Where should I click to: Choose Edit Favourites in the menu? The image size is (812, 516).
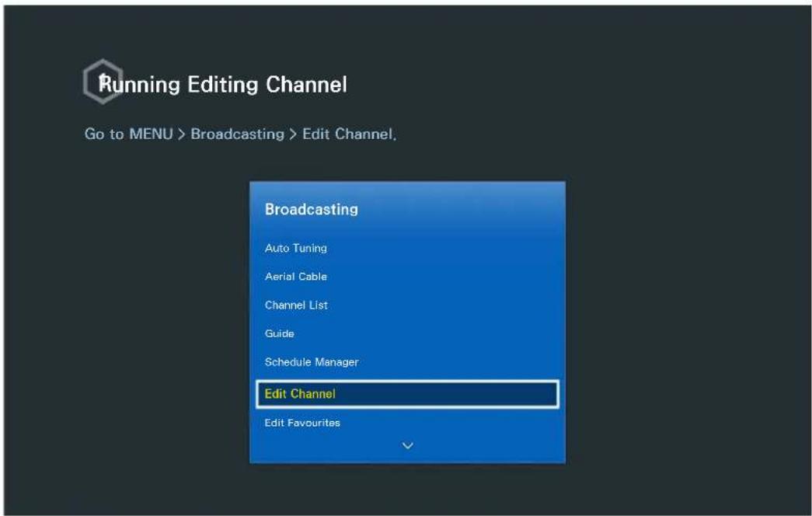(302, 423)
